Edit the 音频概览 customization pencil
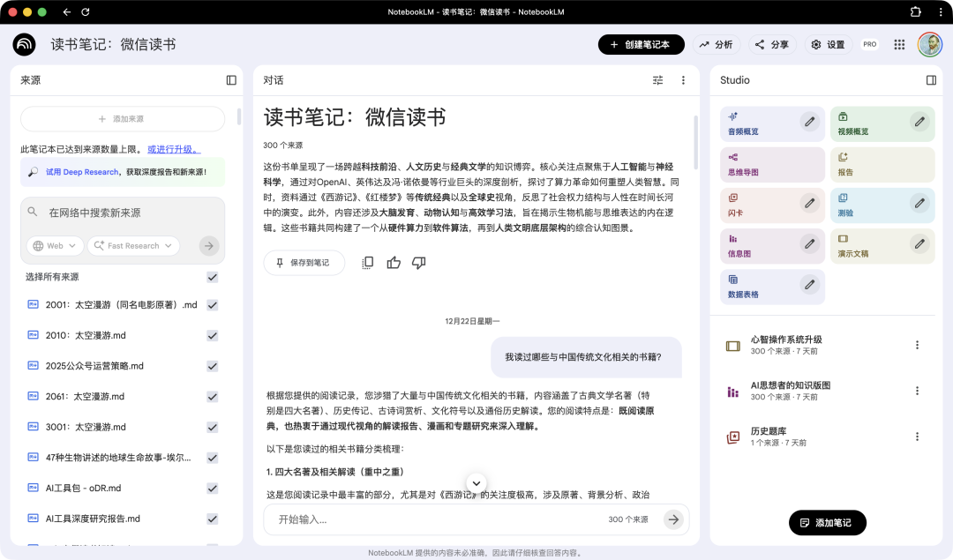The image size is (953, 560). tap(809, 122)
